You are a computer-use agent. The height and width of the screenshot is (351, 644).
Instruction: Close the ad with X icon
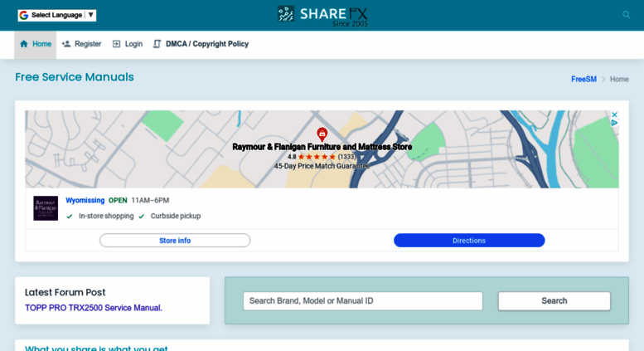point(614,115)
